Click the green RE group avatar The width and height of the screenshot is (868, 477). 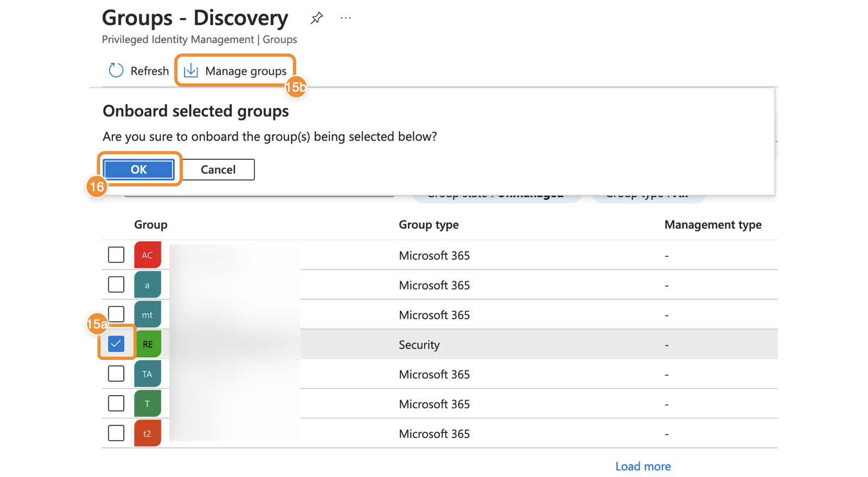coord(148,344)
